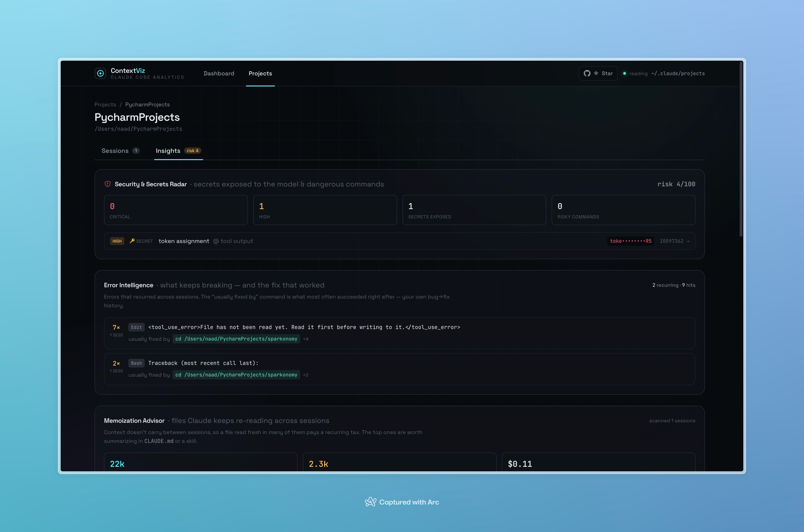Click the Traceback error message row

203,363
